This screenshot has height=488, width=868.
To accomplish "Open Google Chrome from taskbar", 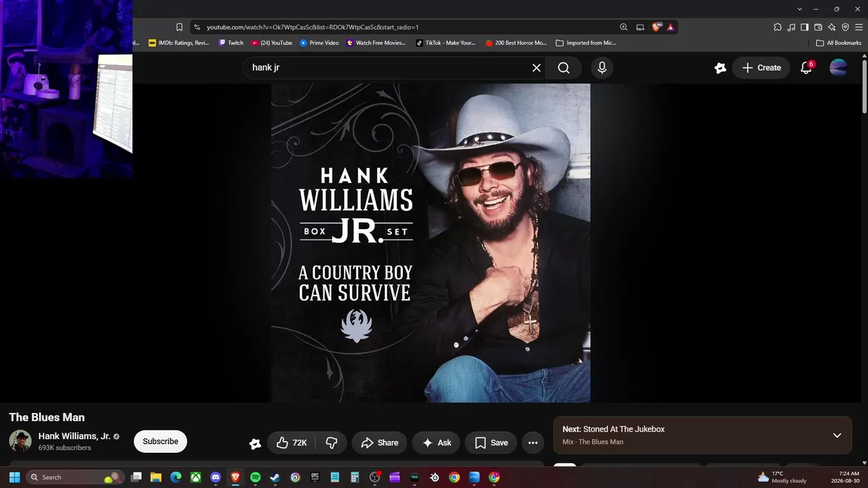I will 454,477.
